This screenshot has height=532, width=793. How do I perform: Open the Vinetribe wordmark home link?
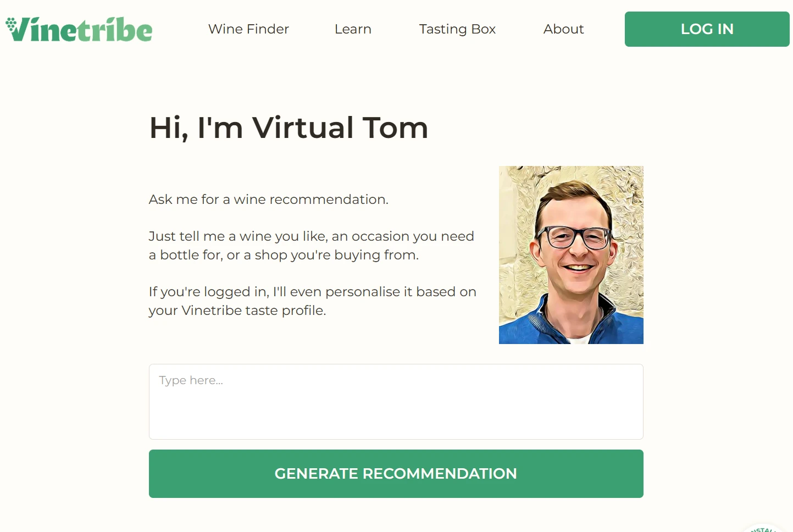(x=79, y=29)
